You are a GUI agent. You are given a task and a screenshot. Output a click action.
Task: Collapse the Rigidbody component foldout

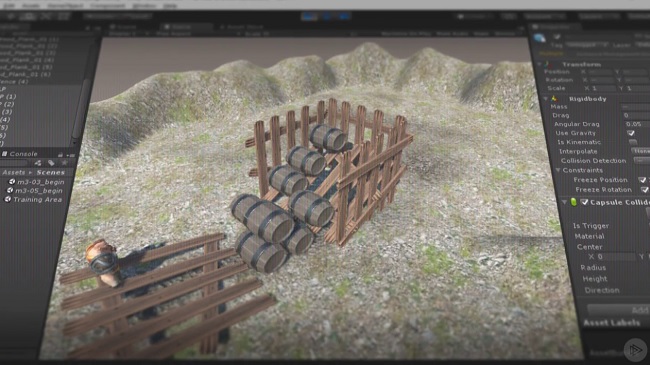(x=545, y=99)
